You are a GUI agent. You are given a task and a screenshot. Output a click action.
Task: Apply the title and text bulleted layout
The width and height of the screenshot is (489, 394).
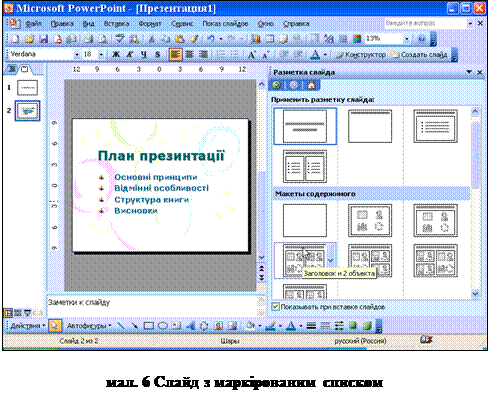point(435,127)
